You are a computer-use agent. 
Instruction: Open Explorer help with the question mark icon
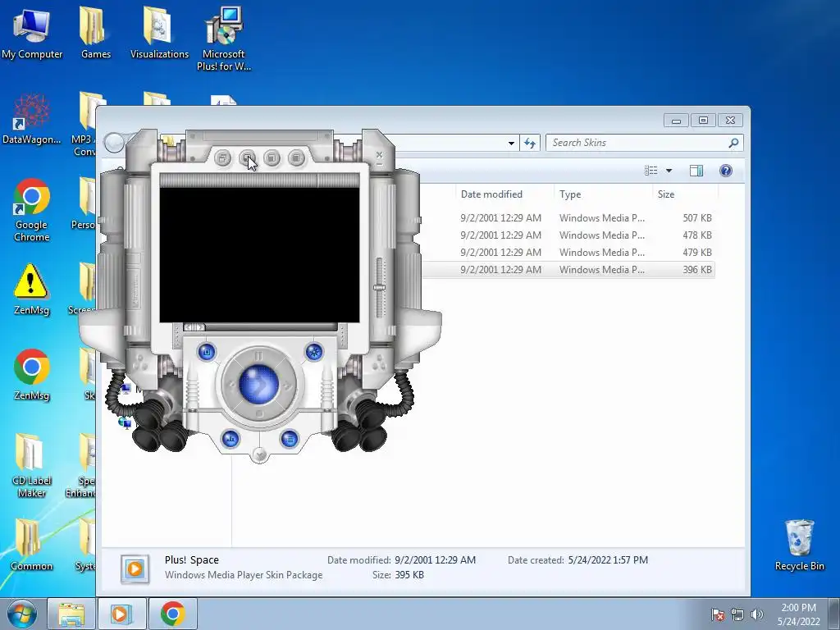click(726, 171)
